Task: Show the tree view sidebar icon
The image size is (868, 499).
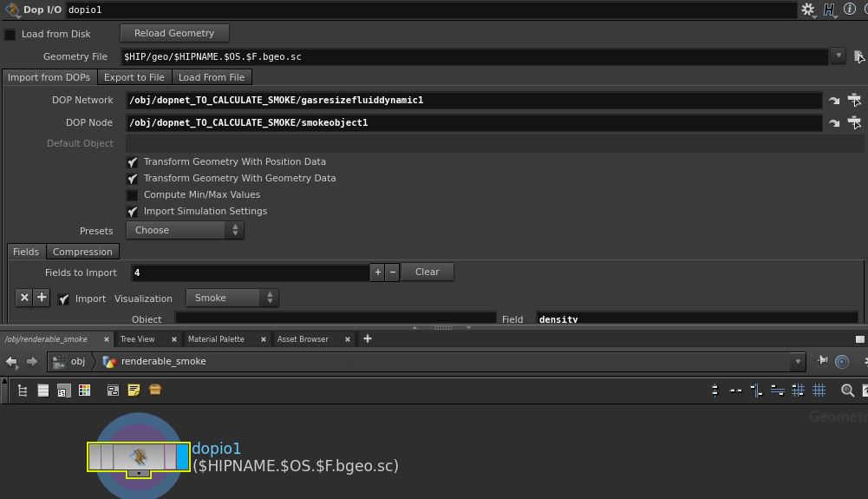Action: pyautogui.click(x=23, y=391)
